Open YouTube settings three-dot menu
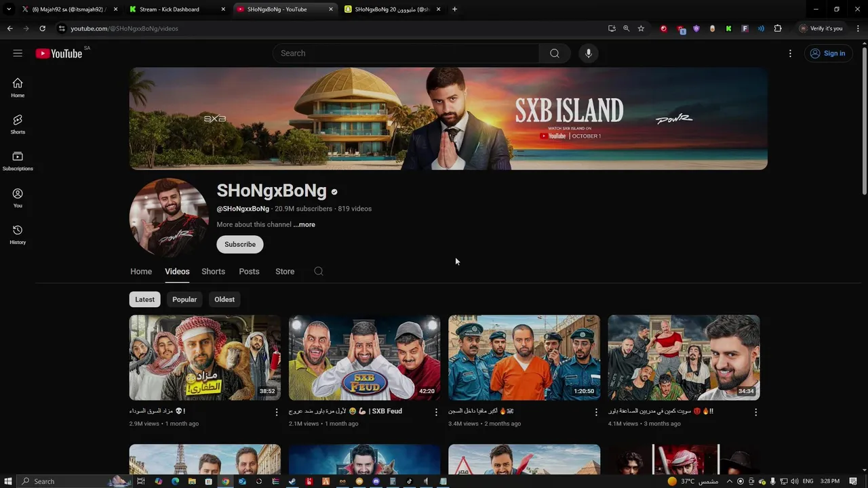The height and width of the screenshot is (488, 868). click(x=790, y=54)
